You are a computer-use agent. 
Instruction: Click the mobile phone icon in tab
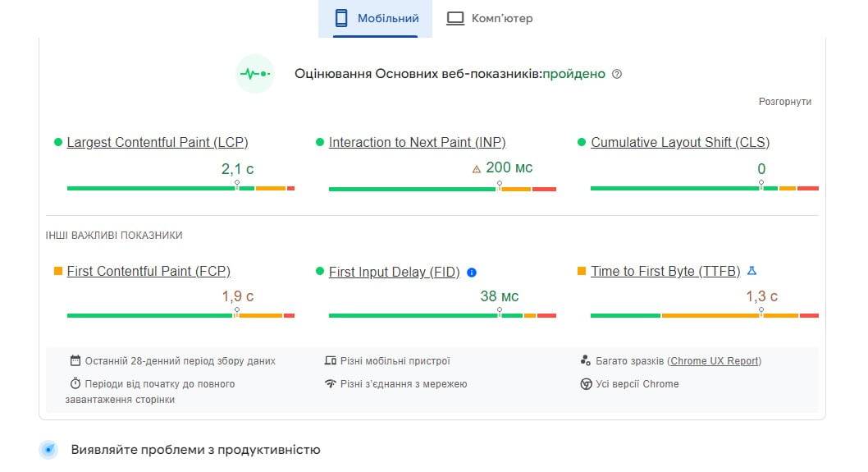pyautogui.click(x=341, y=18)
